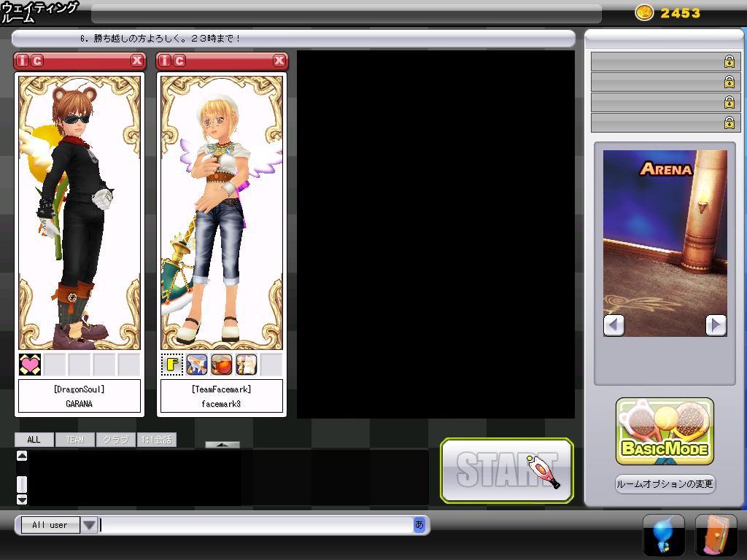This screenshot has height=560, width=747.
Task: Click the ルームオプションの変更 button
Action: coord(665,484)
